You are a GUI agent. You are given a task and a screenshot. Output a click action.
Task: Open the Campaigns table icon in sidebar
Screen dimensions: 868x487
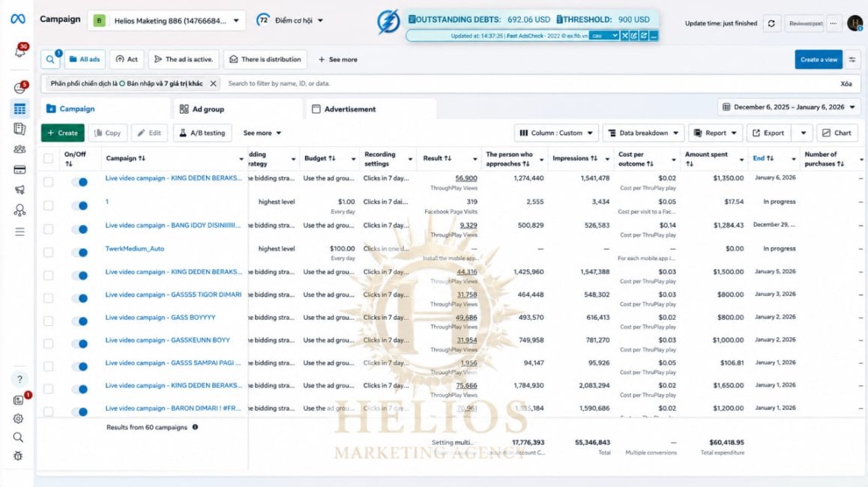[19, 109]
